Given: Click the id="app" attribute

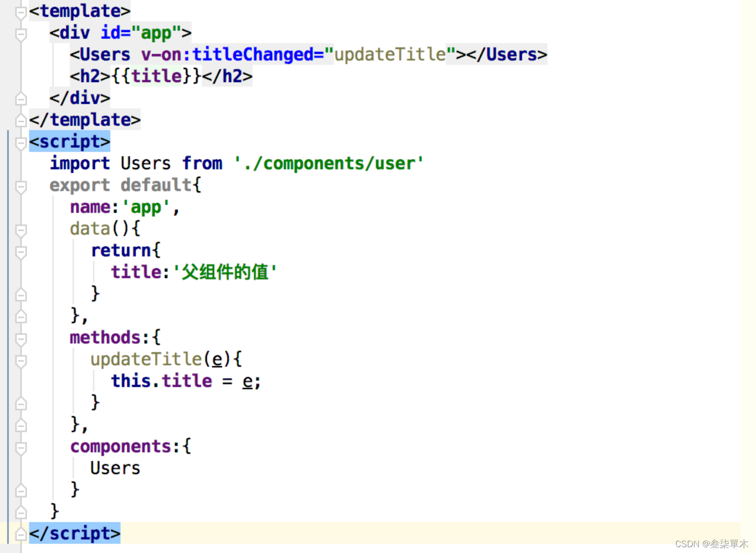Looking at the screenshot, I should tap(141, 33).
